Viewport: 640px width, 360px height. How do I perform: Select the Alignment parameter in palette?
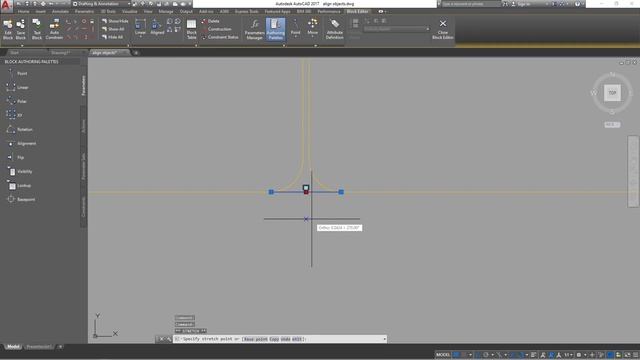21,144
